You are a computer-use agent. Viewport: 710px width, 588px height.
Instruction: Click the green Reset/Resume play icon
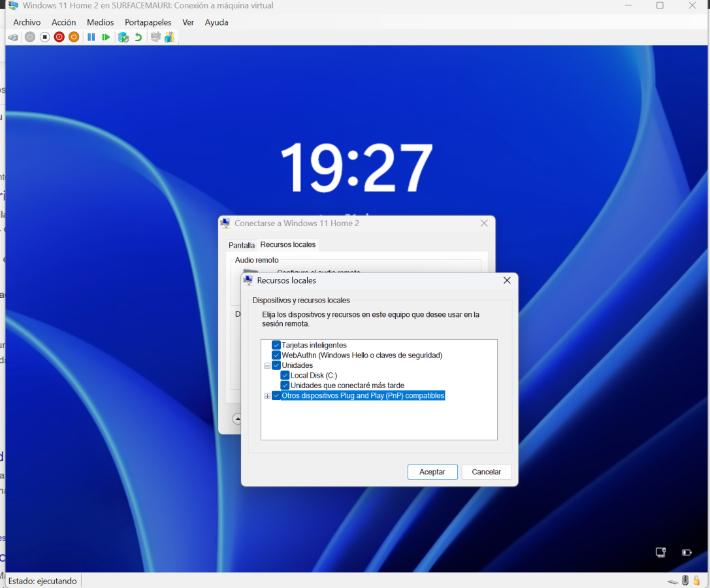click(x=106, y=37)
